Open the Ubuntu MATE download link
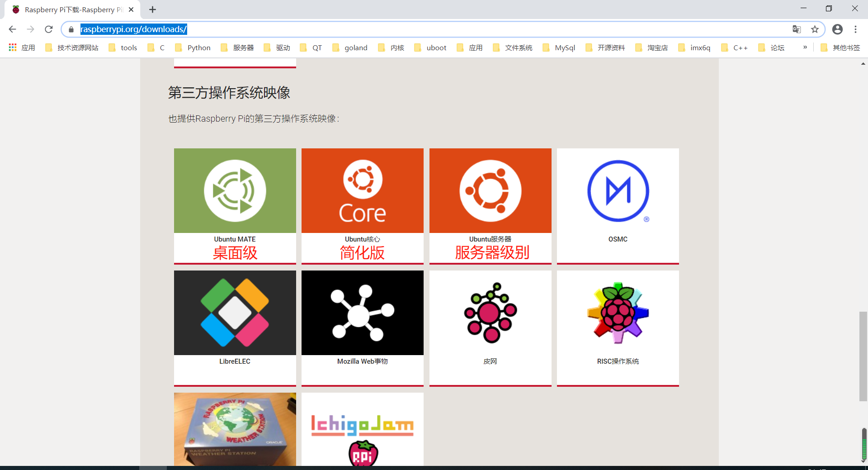 (x=235, y=239)
